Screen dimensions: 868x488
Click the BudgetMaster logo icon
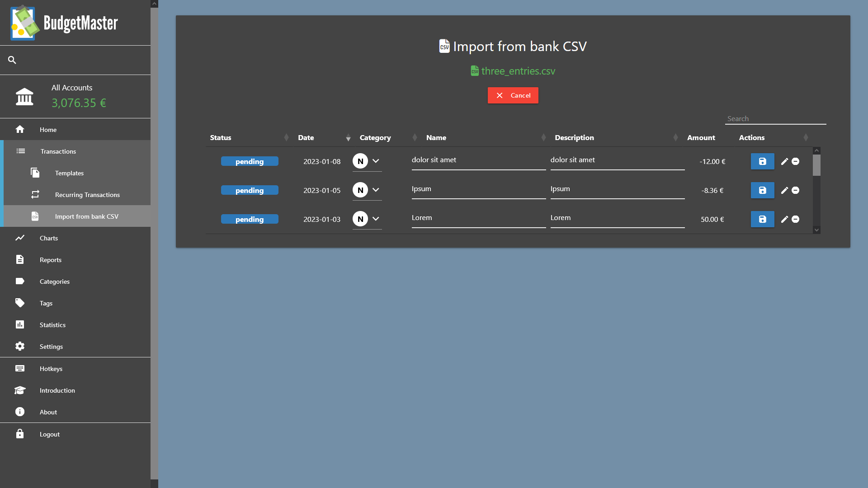[x=25, y=23]
